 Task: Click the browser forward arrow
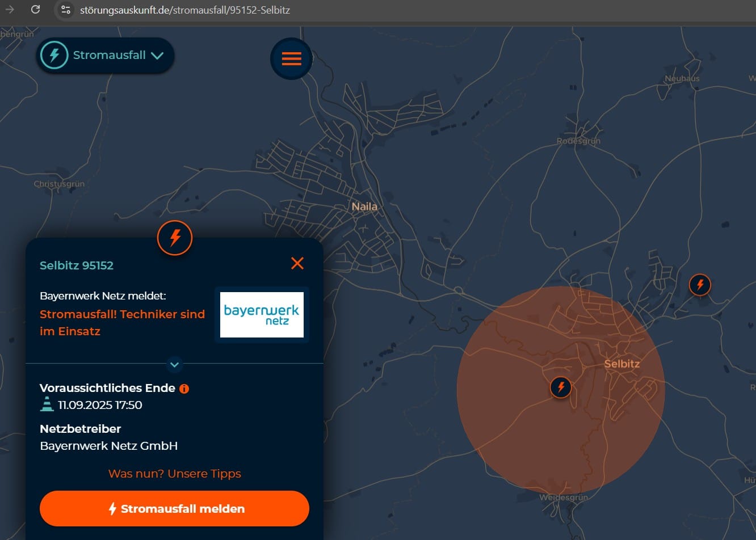(x=10, y=10)
